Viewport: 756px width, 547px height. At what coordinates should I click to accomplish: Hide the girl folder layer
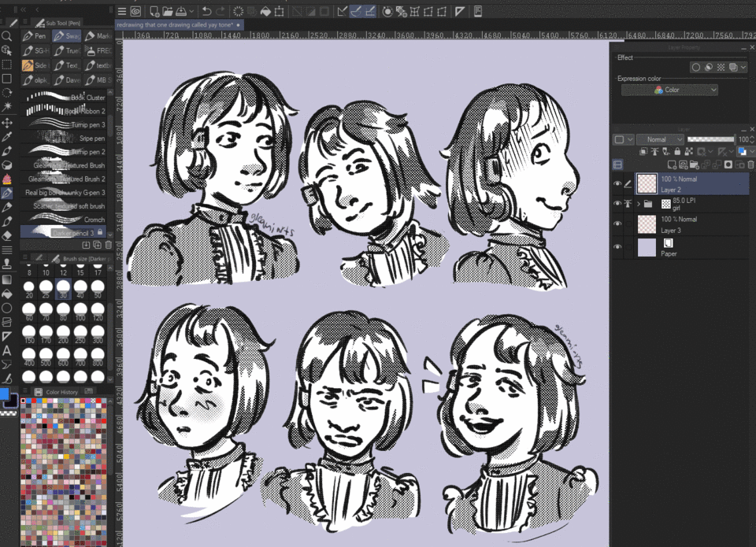[x=617, y=204]
